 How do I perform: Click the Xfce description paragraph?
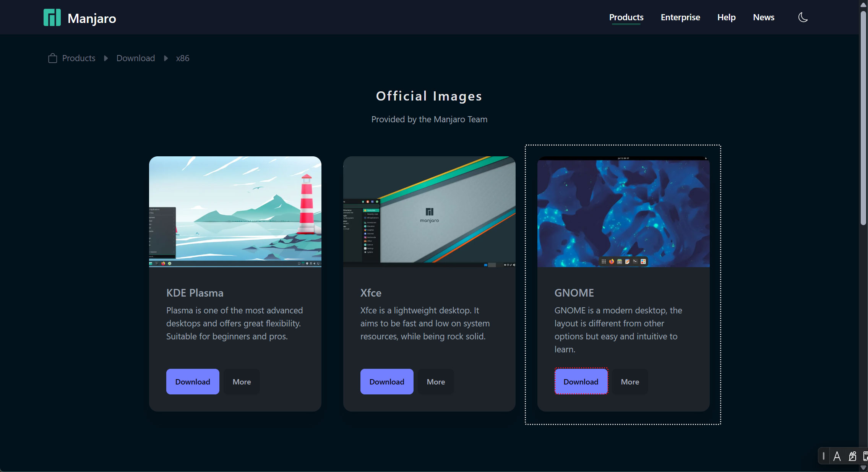click(425, 323)
